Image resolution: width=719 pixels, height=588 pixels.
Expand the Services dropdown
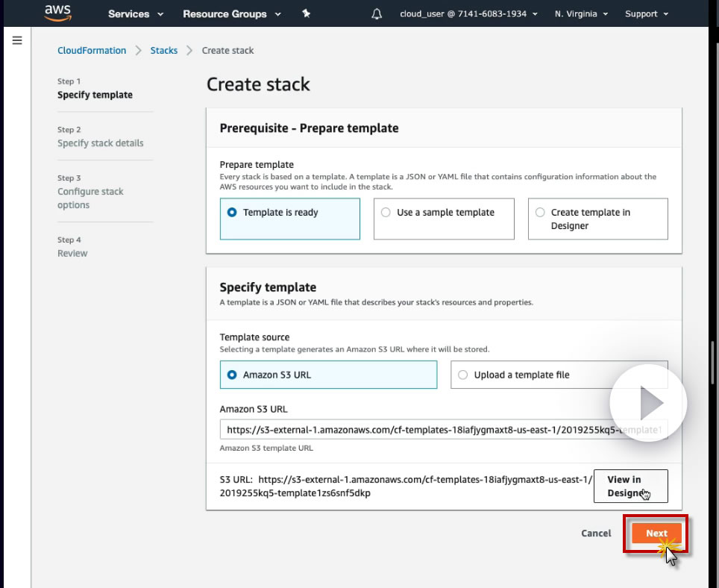[x=136, y=13]
